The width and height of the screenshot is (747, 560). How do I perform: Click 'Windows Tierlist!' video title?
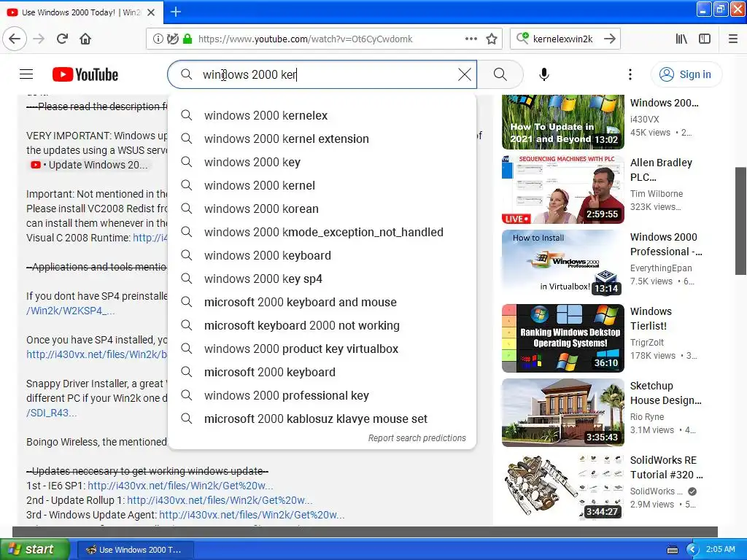651,318
